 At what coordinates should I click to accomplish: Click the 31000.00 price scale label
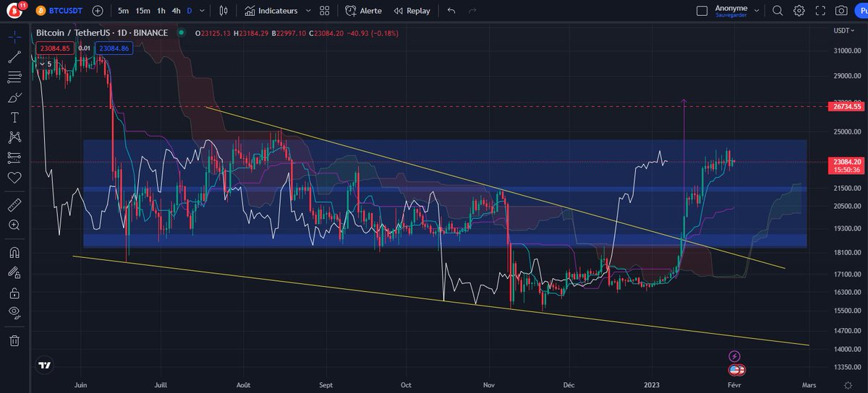[x=846, y=51]
